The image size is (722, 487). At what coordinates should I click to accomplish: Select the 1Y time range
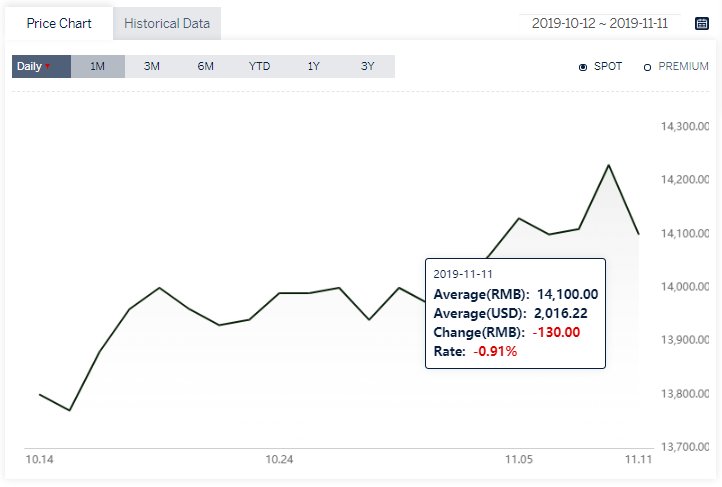click(x=313, y=66)
